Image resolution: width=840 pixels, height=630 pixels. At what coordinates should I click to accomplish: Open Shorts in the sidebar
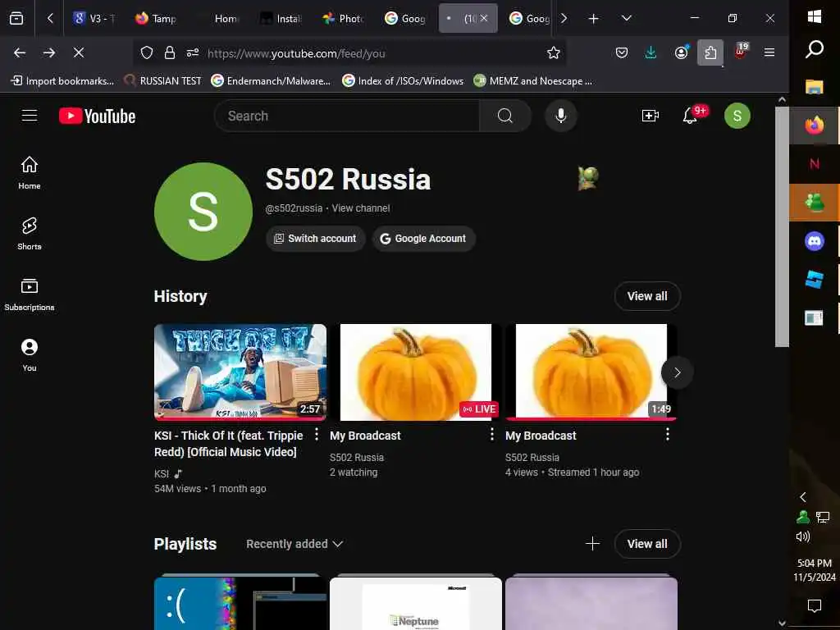(30, 234)
